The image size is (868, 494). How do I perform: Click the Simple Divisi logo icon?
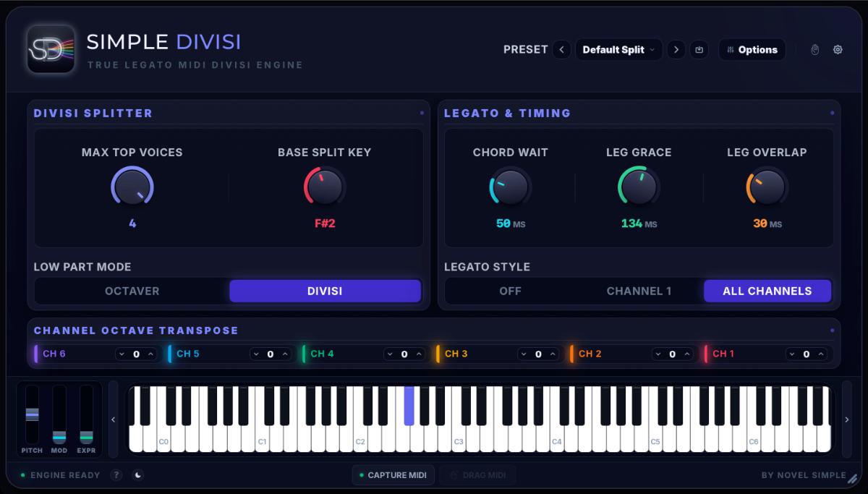(x=51, y=49)
